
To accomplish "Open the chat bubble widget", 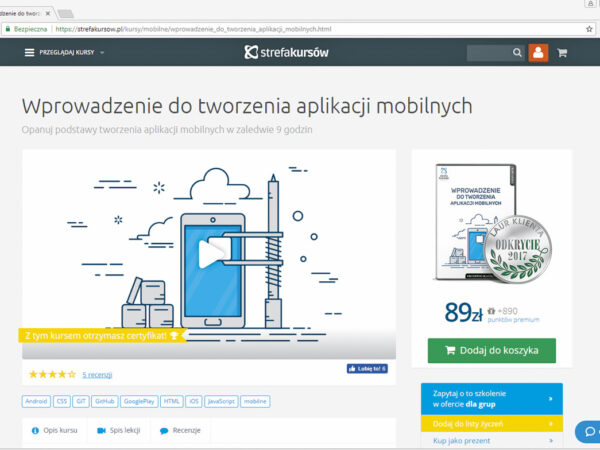I will click(588, 432).
